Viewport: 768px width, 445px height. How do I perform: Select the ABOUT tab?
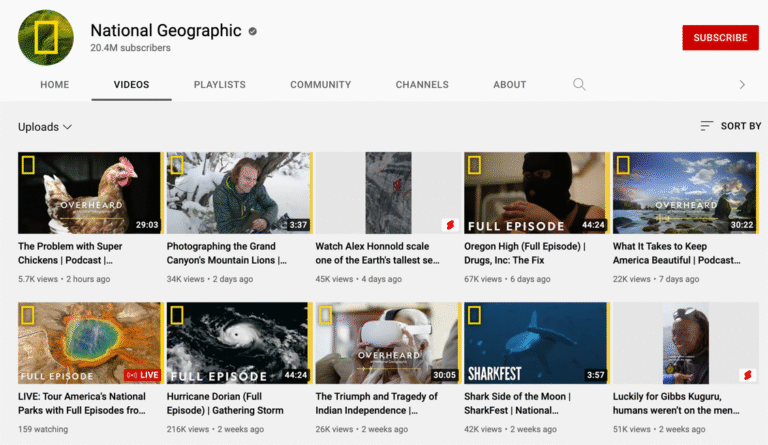tap(510, 85)
